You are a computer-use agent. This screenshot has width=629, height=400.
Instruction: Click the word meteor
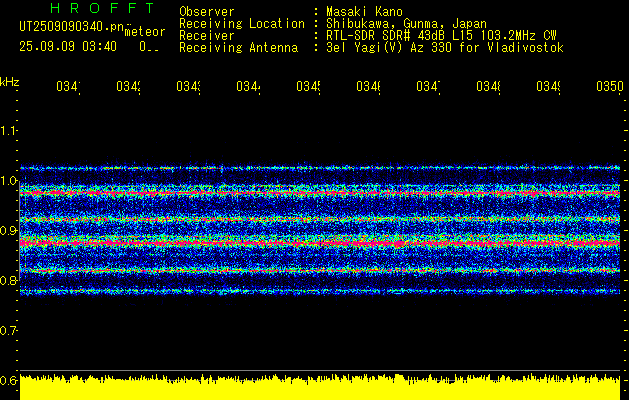point(145,32)
